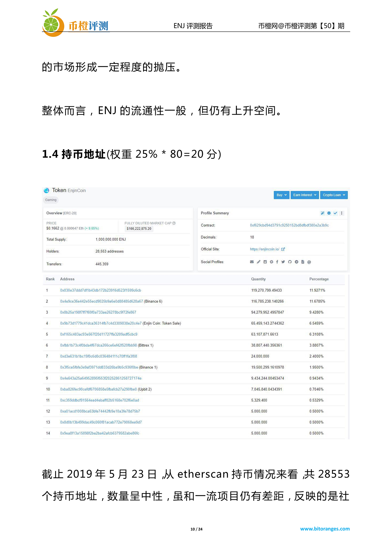Click the Address column header
This screenshot has width=392, height=555.
67,279
